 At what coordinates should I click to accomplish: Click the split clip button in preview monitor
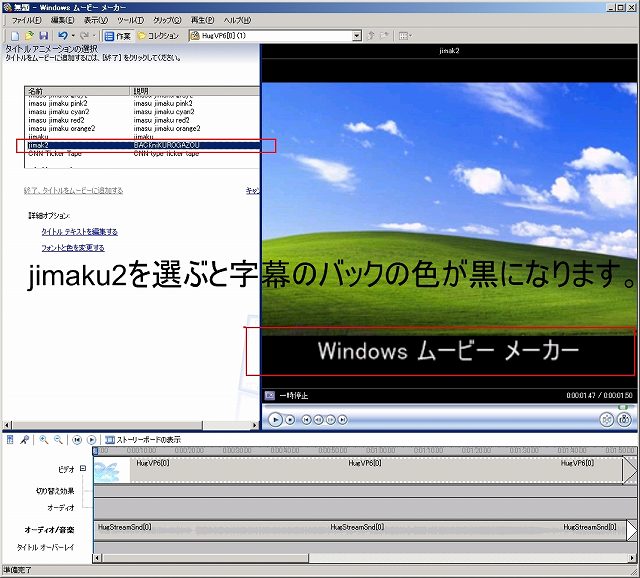point(607,420)
